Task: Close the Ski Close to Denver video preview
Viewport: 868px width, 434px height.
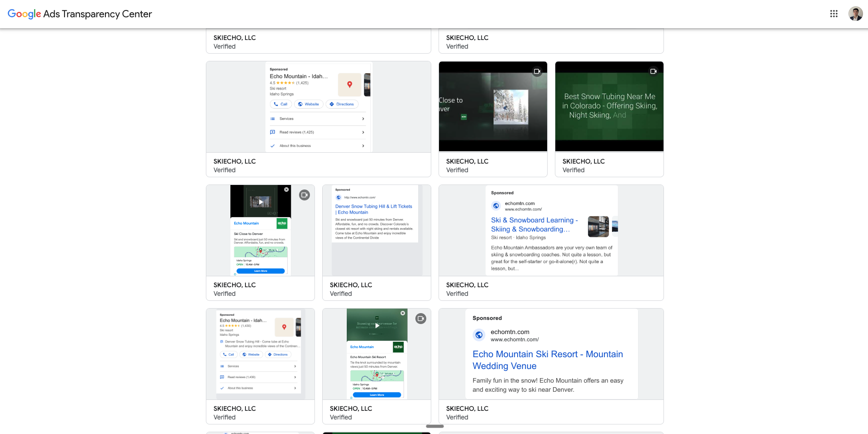Action: coord(286,190)
